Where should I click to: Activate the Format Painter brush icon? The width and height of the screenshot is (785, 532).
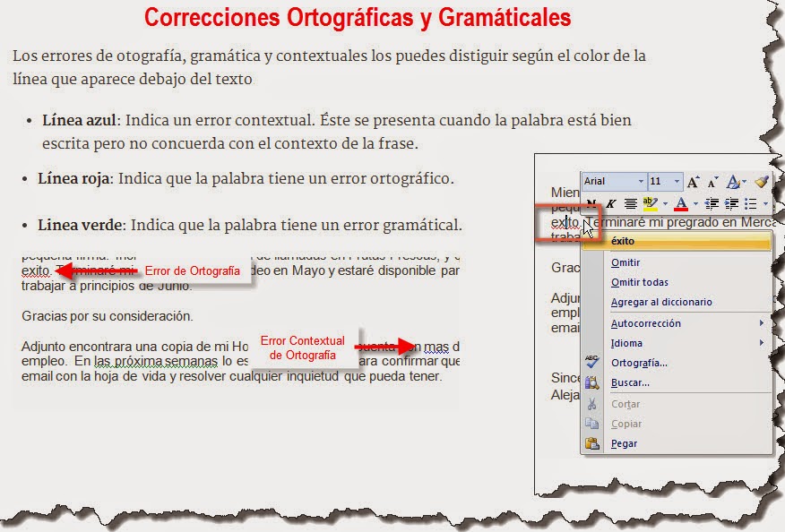(x=763, y=181)
